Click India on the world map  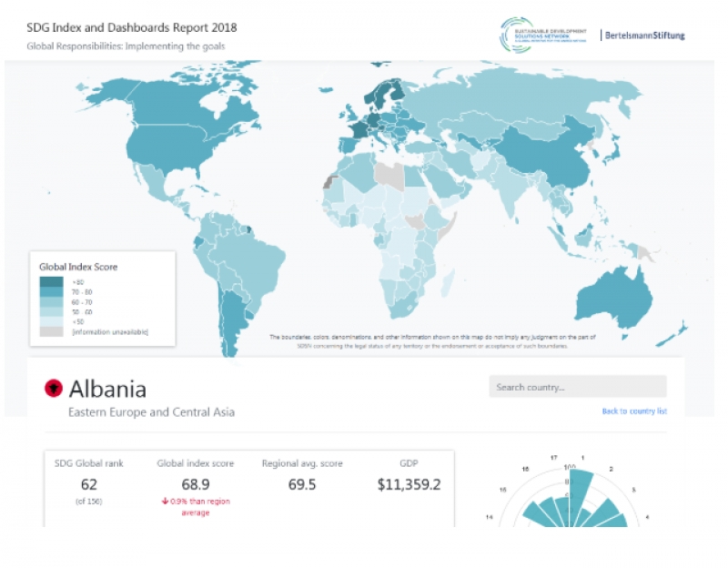pyautogui.click(x=509, y=186)
